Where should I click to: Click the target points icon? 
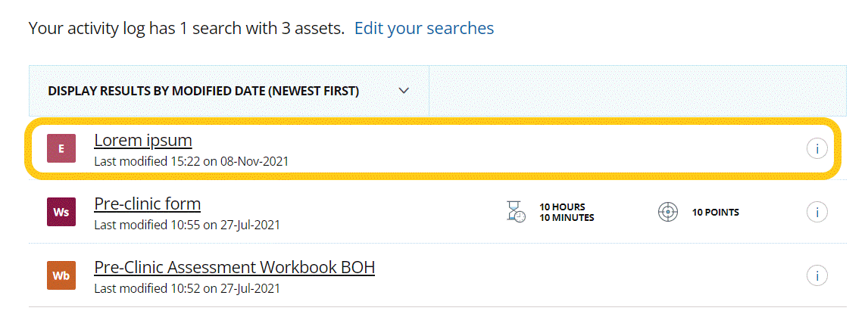tap(668, 213)
